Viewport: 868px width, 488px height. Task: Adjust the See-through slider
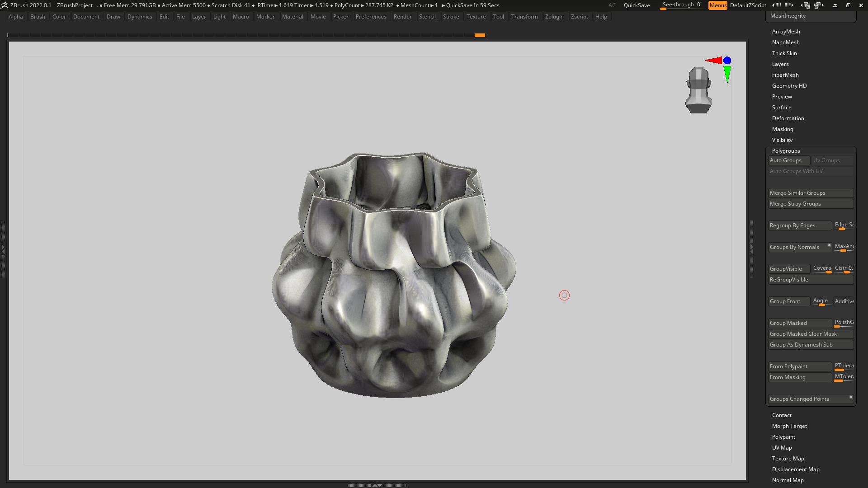pyautogui.click(x=682, y=5)
